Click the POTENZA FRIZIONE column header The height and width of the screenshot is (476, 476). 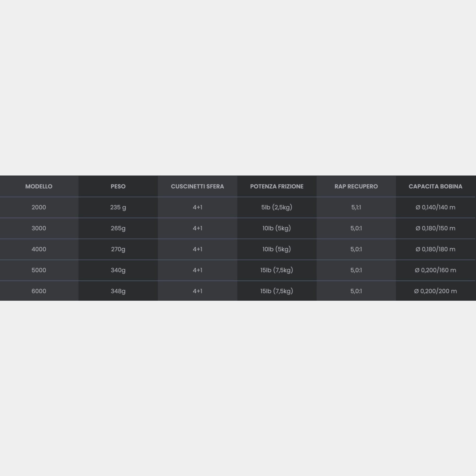click(x=277, y=186)
